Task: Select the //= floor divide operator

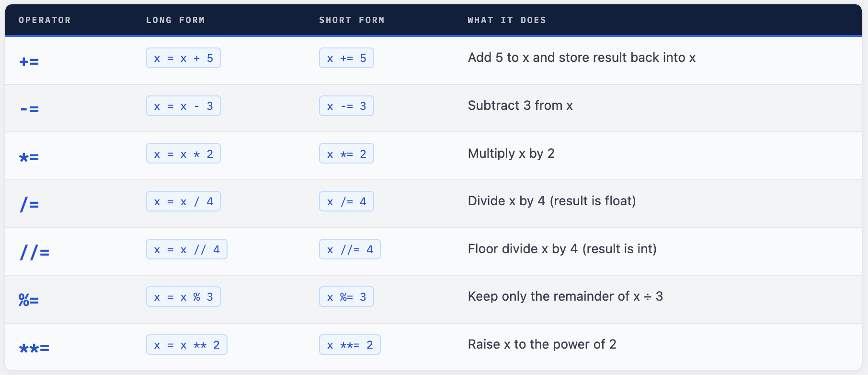Action: [x=34, y=252]
